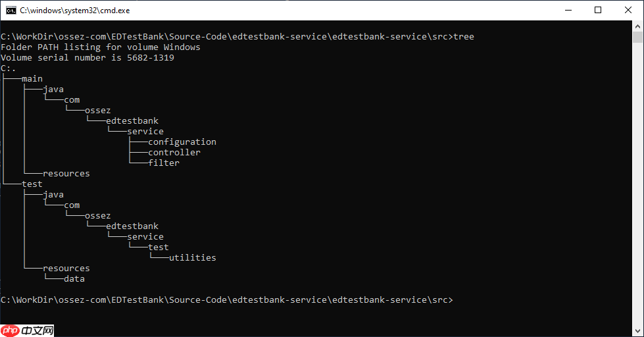Select the 'controller' folder entry
The width and height of the screenshot is (644, 337).
pos(174,153)
